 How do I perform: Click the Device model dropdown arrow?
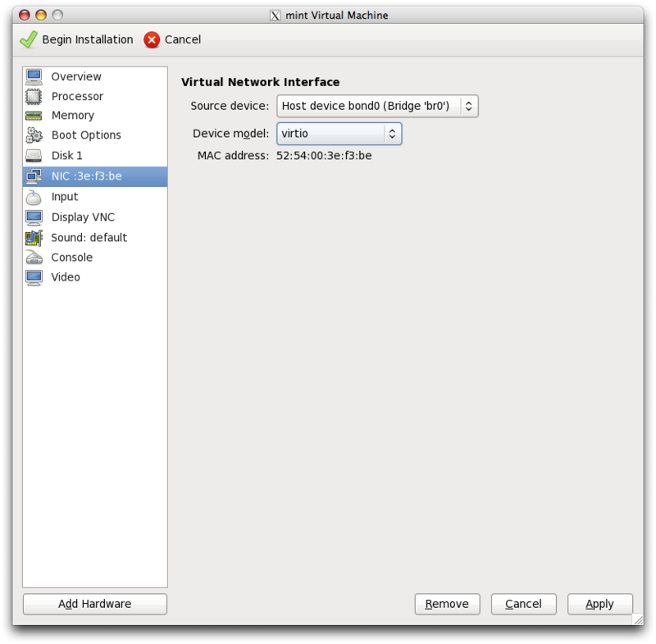392,134
